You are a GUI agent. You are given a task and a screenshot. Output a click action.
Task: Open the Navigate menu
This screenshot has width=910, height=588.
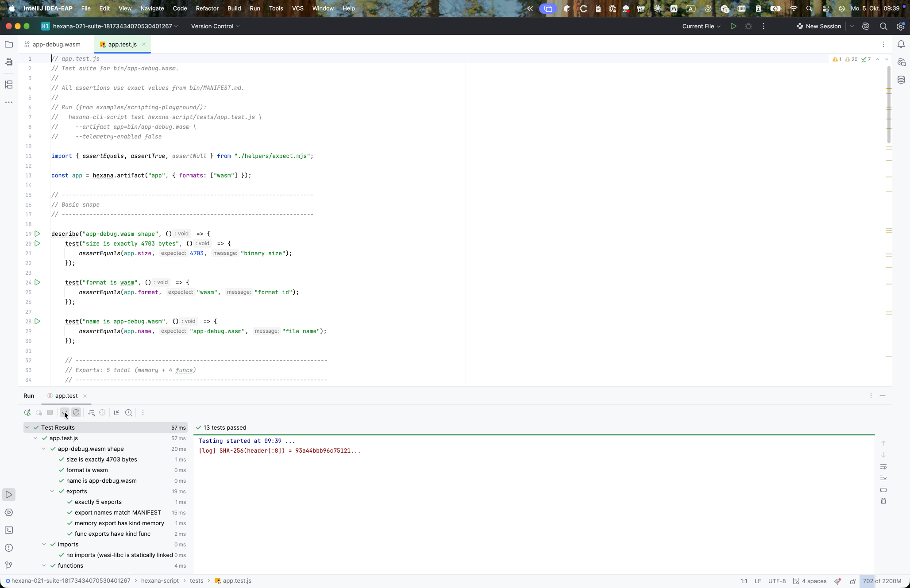coord(152,8)
